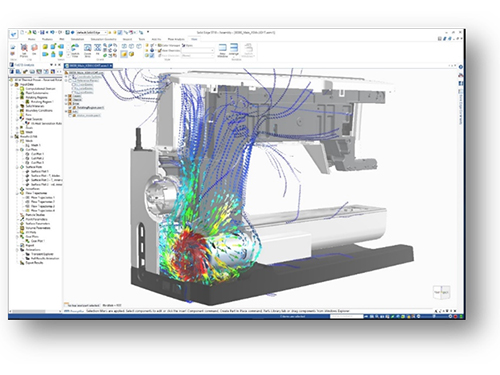Click the Zoom Area icon

click(87, 50)
